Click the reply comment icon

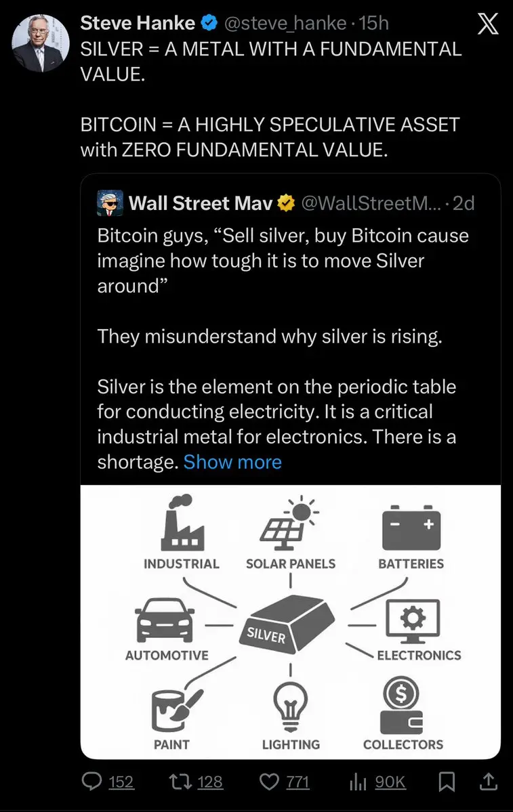(x=91, y=782)
